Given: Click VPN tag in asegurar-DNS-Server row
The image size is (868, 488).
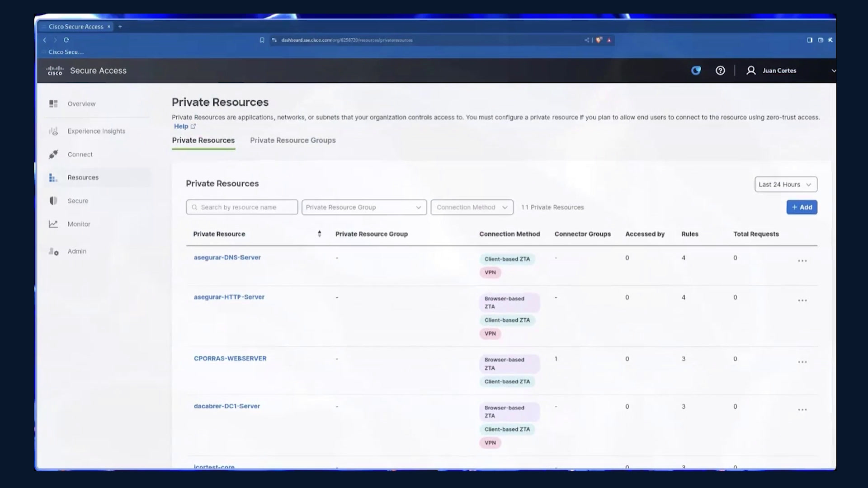Looking at the screenshot, I should [x=490, y=272].
